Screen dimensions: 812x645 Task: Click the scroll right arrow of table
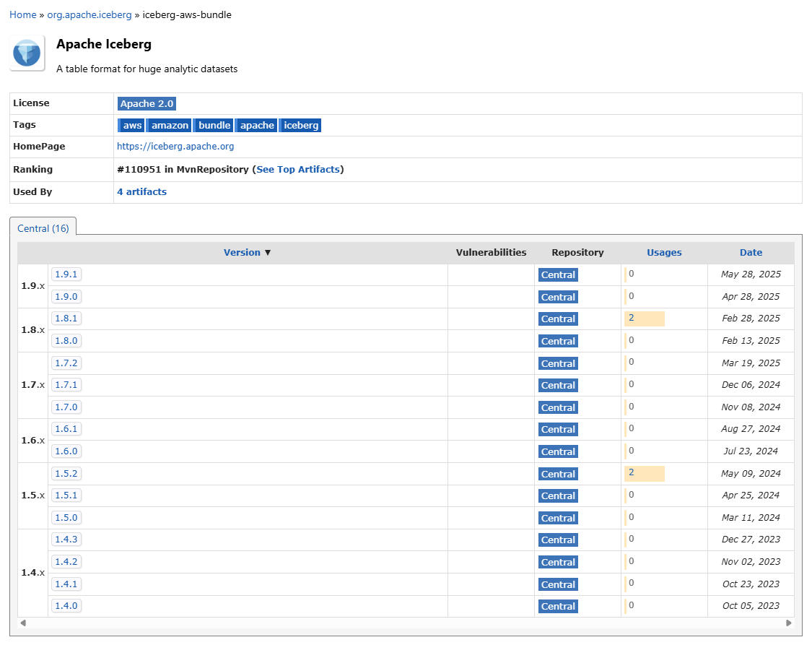(789, 623)
